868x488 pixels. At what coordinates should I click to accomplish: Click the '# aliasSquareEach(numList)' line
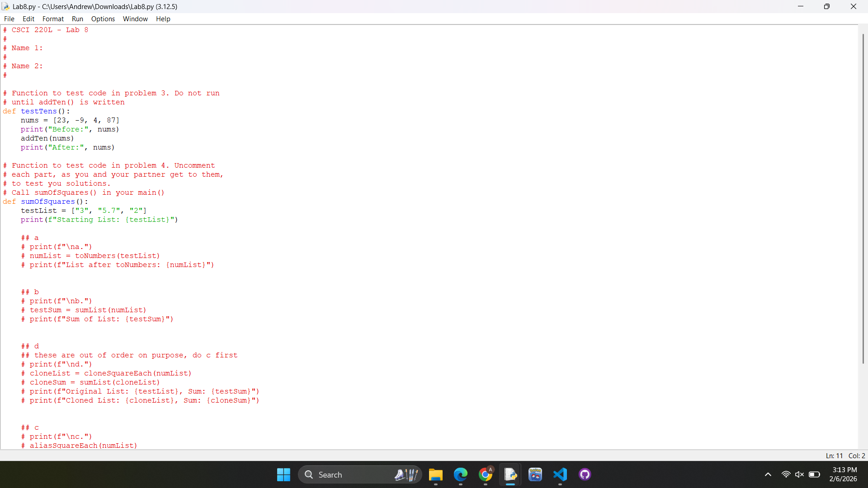click(79, 446)
